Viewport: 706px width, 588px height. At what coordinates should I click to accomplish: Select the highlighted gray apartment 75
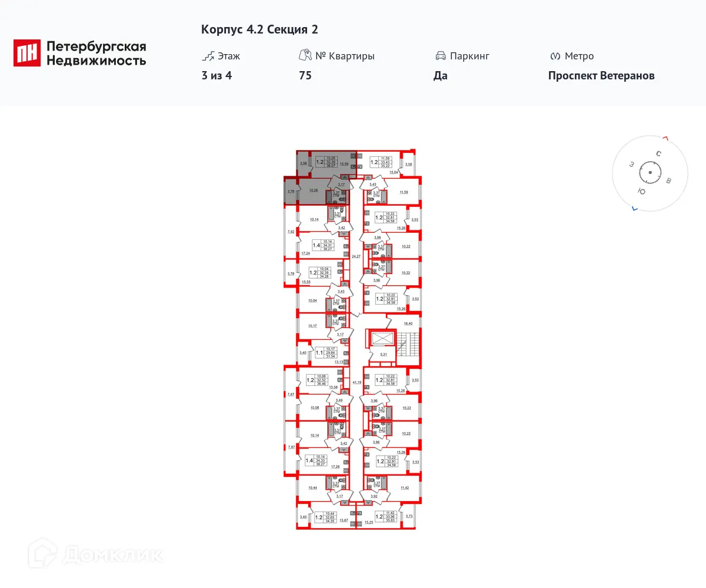coord(321,176)
